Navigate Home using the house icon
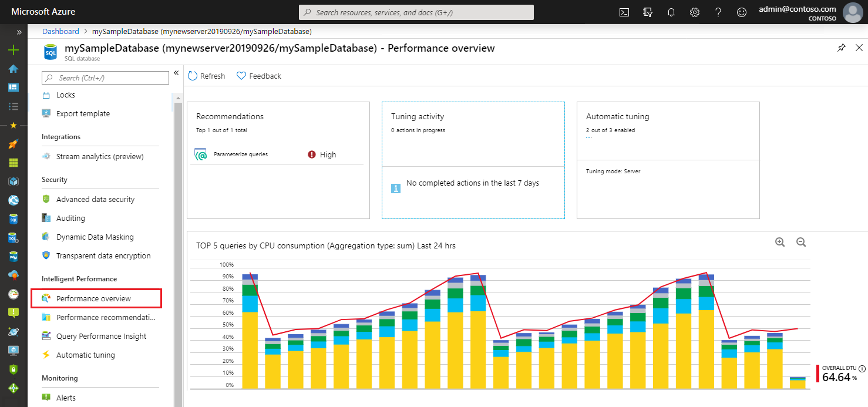 [x=13, y=69]
